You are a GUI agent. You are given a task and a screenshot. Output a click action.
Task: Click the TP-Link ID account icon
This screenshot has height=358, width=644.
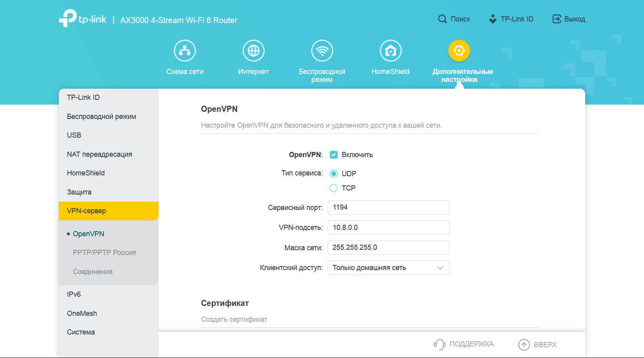[493, 19]
